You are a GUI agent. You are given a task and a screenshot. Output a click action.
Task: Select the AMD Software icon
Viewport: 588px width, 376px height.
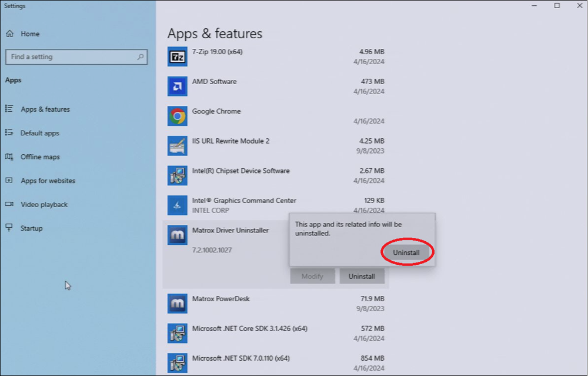pyautogui.click(x=177, y=86)
